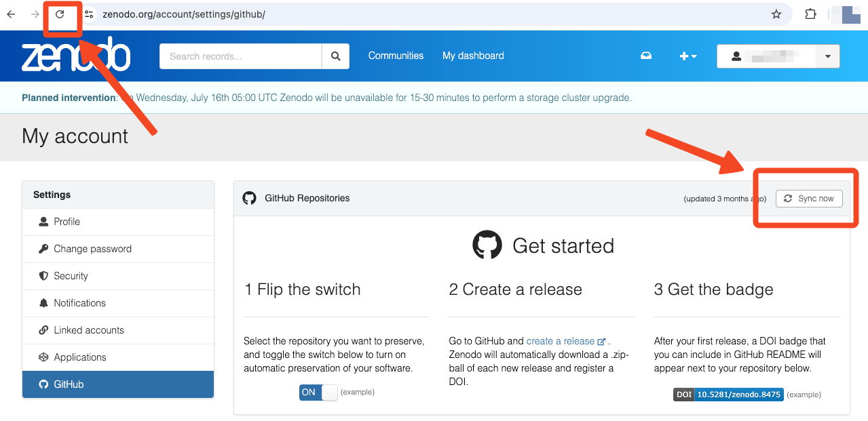Select Change password in settings
Viewport: 868px width, 421px height.
click(92, 249)
